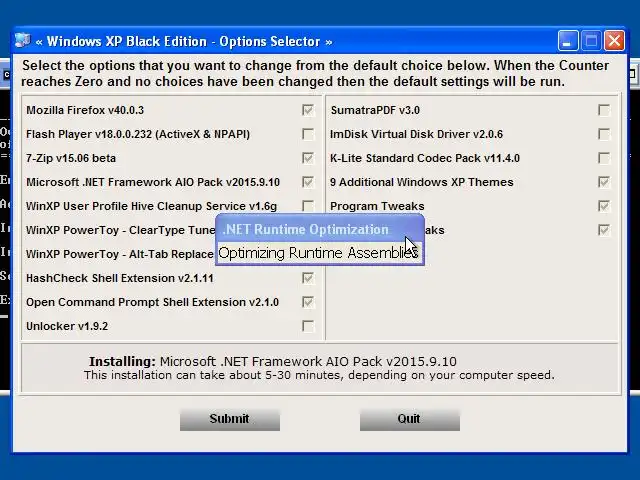Enable the Unlocker v1.9.2 checkbox
Screen dimensions: 640x480
(x=308, y=326)
